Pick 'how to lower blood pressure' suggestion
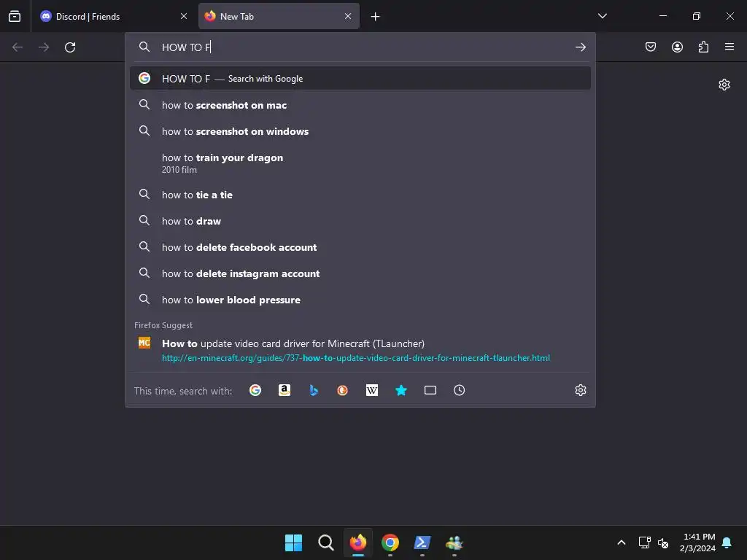747x560 pixels. click(360, 299)
